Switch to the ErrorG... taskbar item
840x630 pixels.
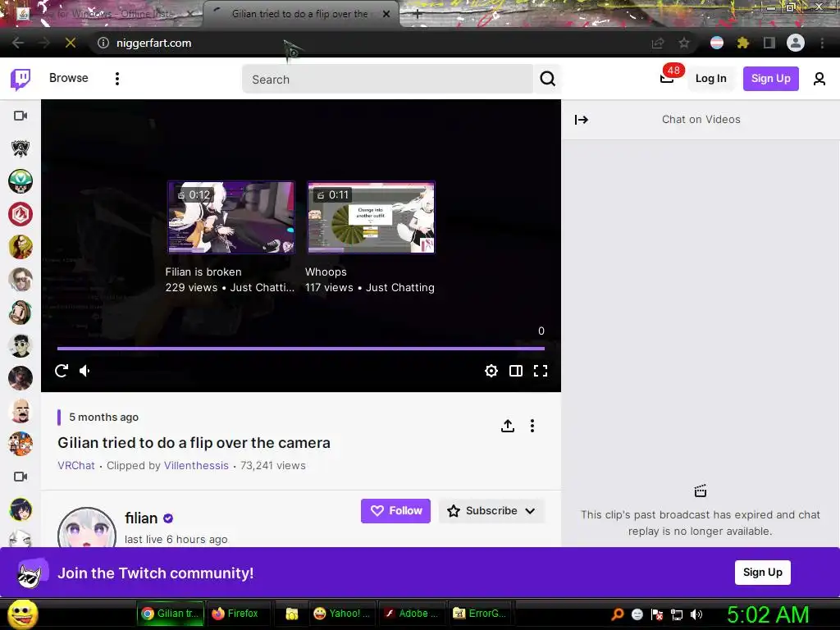coord(480,614)
